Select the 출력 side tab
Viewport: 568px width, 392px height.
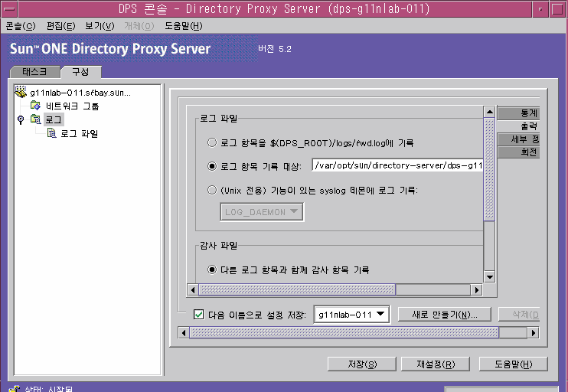point(519,126)
